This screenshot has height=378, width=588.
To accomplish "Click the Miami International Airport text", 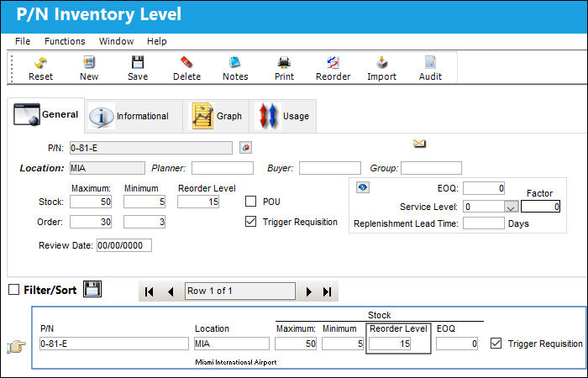I will click(x=236, y=362).
